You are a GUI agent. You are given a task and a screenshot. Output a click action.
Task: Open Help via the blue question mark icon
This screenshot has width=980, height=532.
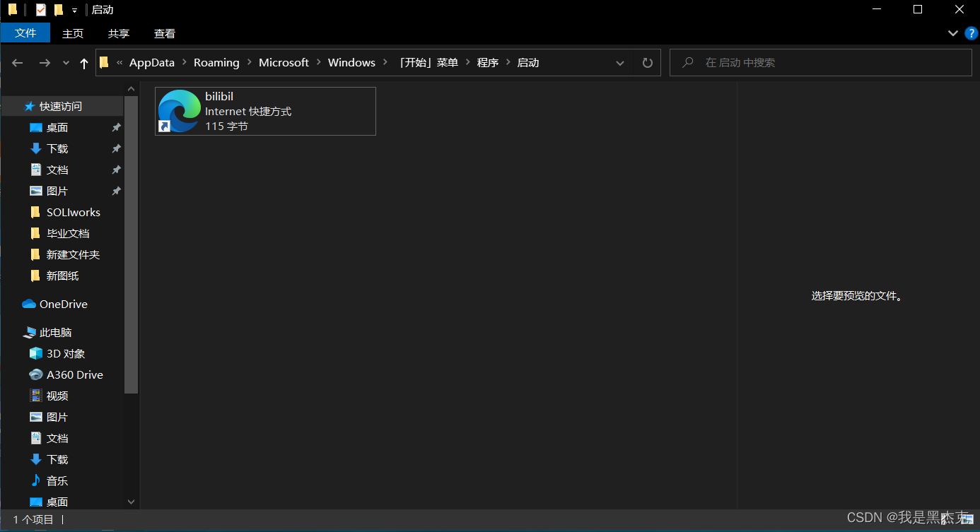pos(970,33)
